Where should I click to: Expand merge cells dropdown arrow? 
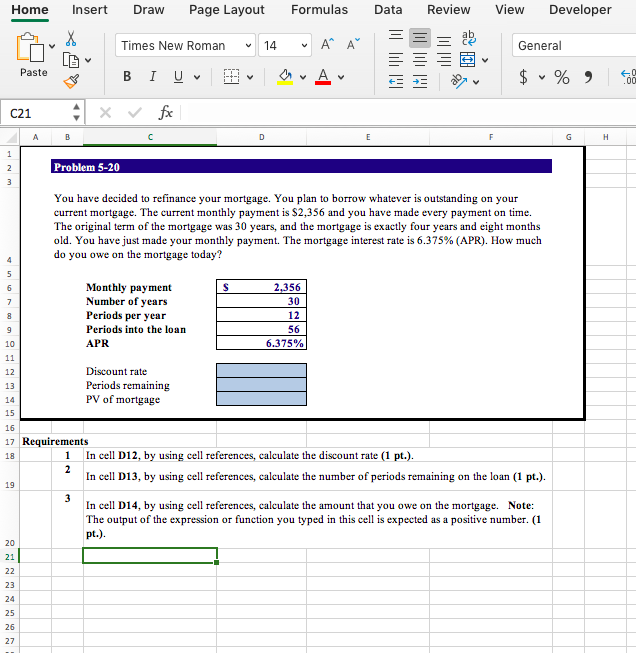pos(485,60)
